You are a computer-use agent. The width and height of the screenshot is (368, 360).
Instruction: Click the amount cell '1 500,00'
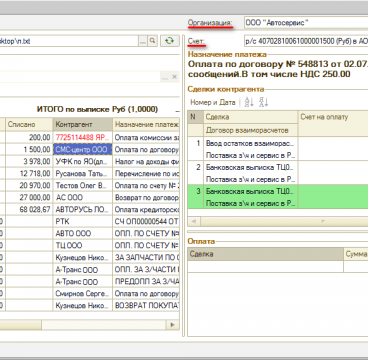(x=29, y=149)
